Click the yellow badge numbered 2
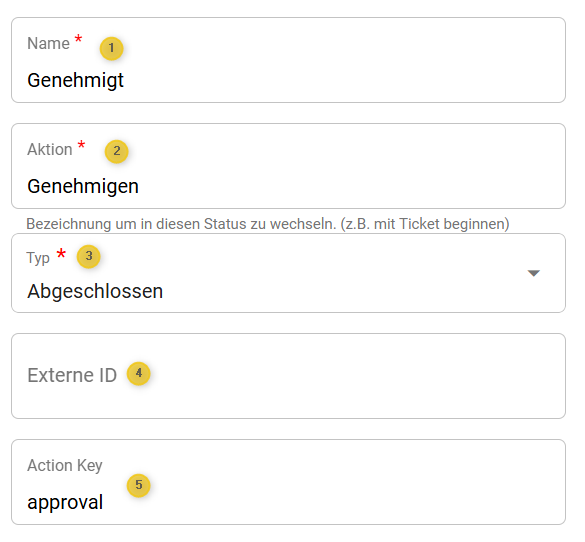Screen dimensions: 585x542 117,151
